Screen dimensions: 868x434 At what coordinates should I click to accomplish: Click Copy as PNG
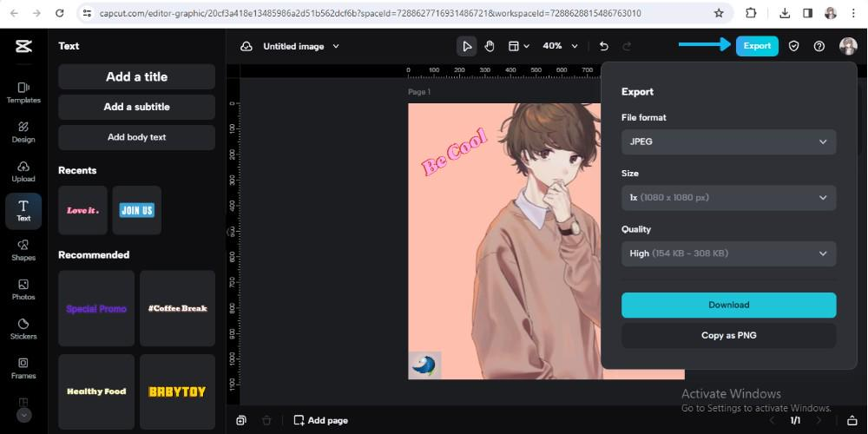click(728, 335)
